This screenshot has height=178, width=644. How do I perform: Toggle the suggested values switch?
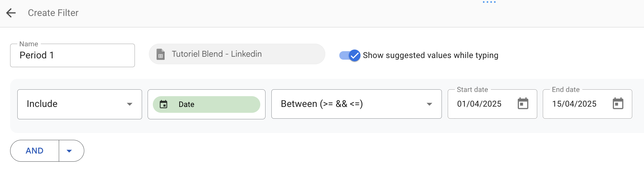tap(350, 55)
